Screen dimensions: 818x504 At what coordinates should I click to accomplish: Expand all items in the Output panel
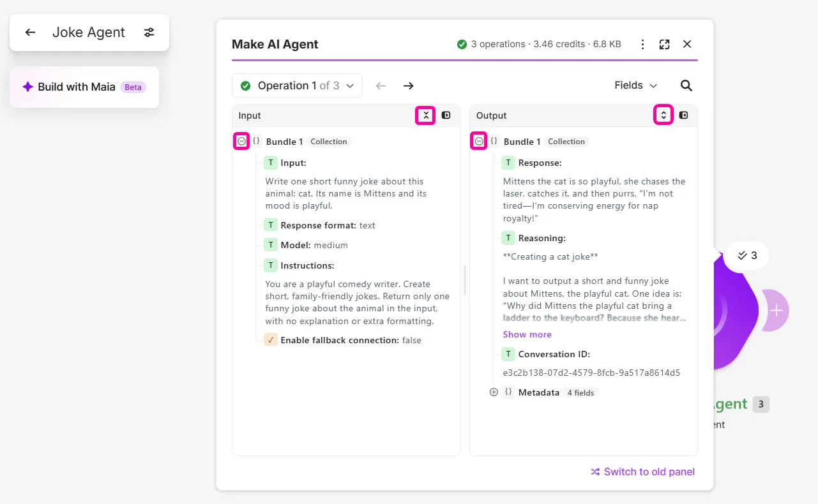663,115
